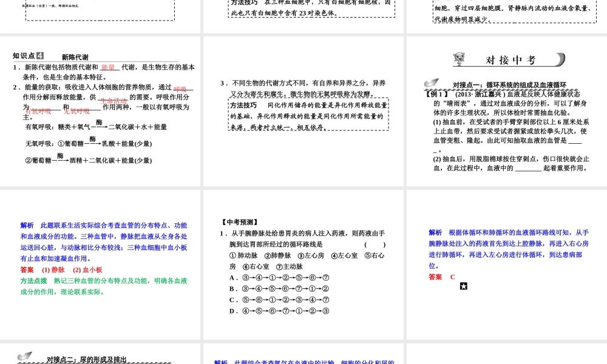The image size is (607, 364).
Task: Click the bird icon next to 对接点一
Action: tap(432, 83)
